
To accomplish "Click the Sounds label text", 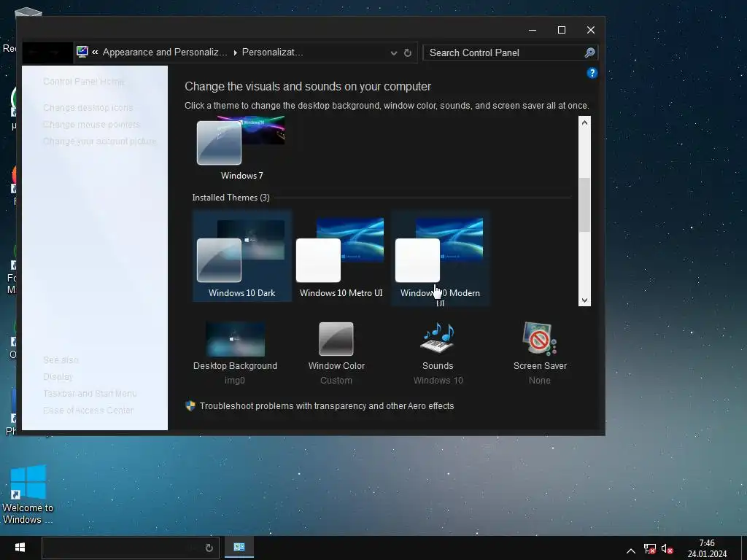I will click(438, 366).
